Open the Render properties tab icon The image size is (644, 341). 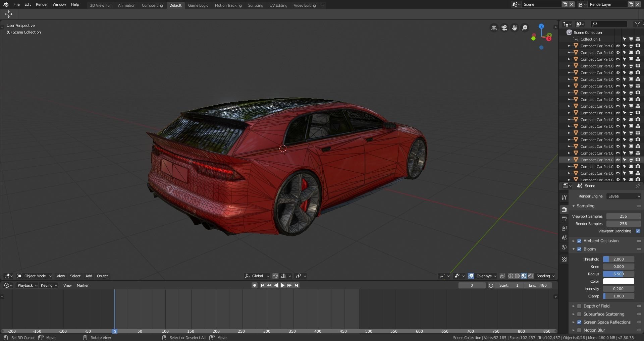(564, 209)
